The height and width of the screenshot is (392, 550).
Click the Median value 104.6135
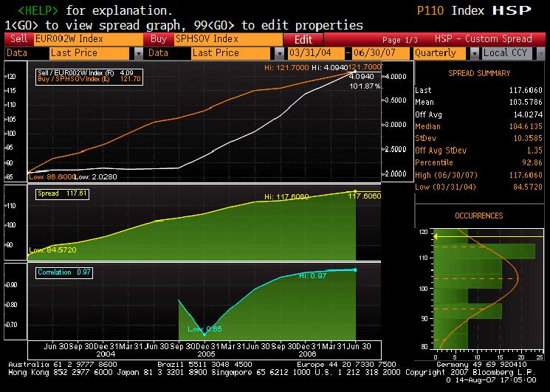(526, 126)
